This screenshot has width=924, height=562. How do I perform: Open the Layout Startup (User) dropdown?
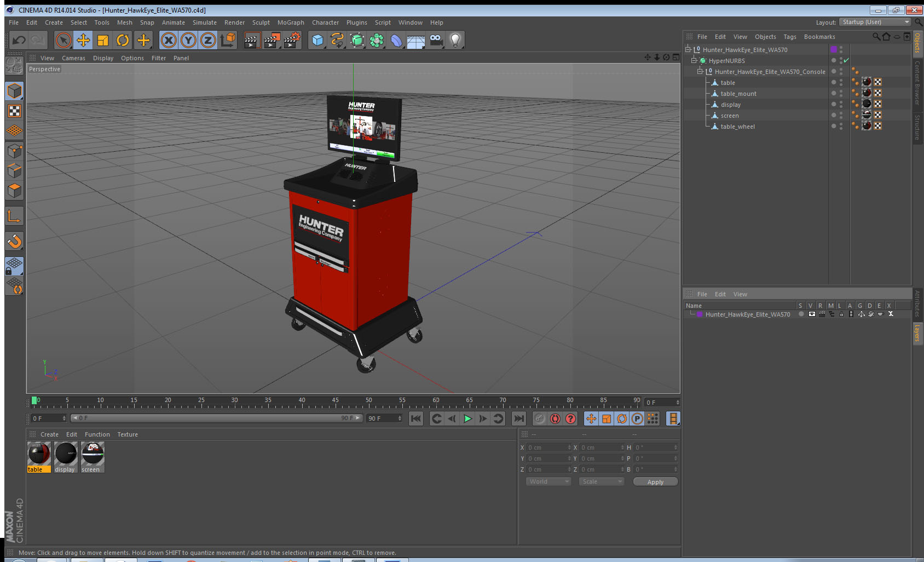[875, 22]
